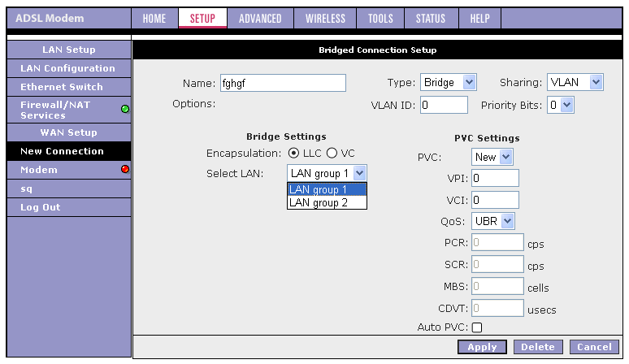Select VC encapsulation radio button
The height and width of the screenshot is (364, 629).
tap(332, 153)
